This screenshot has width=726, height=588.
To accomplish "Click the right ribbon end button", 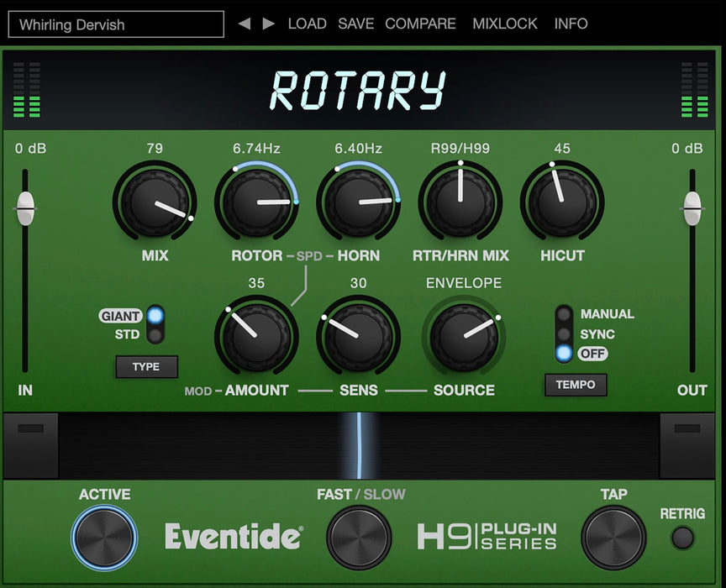I will click(x=687, y=445).
